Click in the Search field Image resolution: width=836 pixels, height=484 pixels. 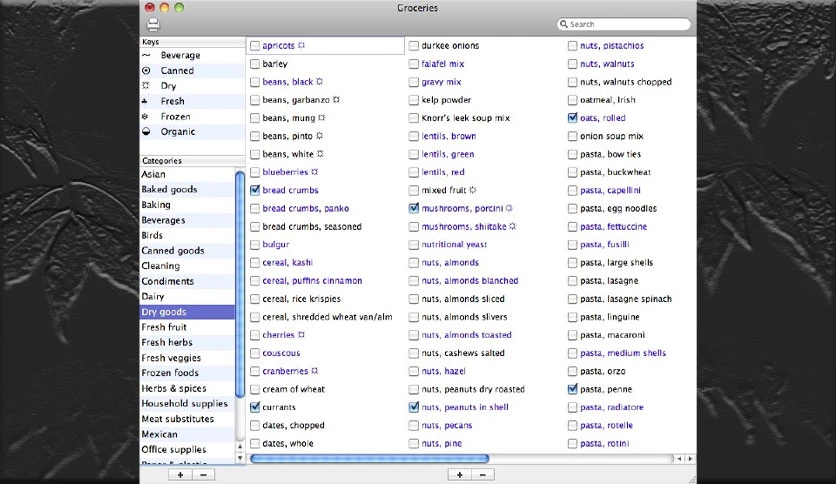coord(623,24)
